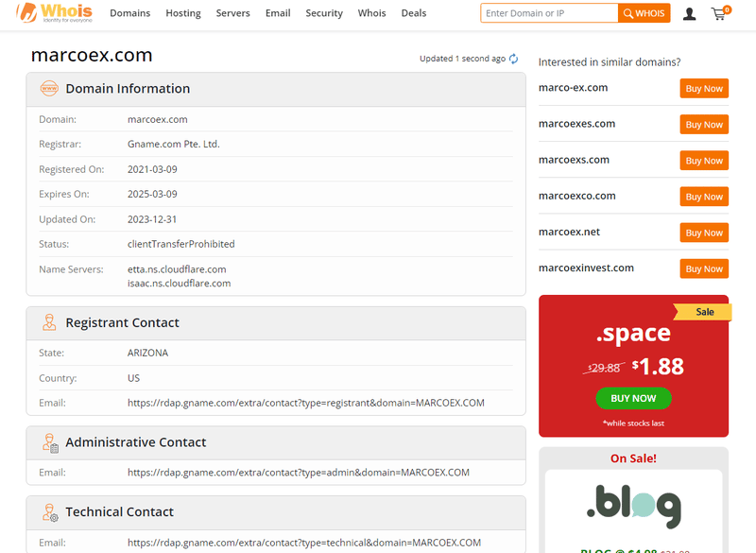Buy Now for marcoexs.com
The width and height of the screenshot is (756, 553).
[704, 161]
